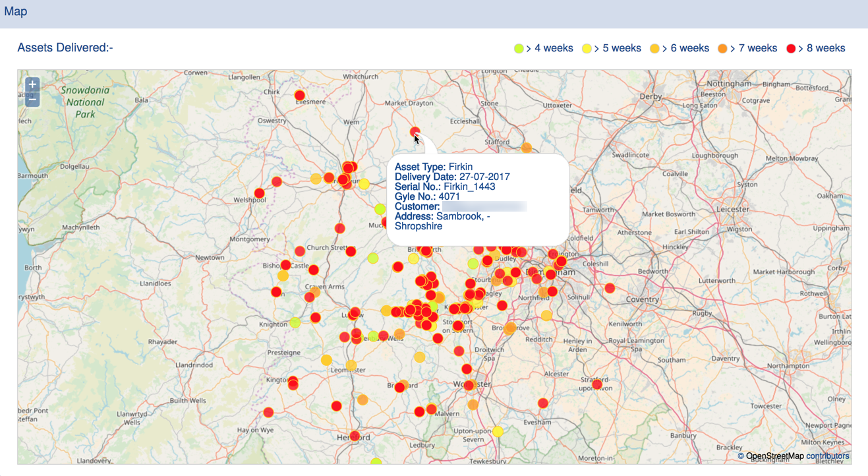Click 'Delivery Date: 27-07-2017' in the popup
Viewport: 868px width, 476px height.
pos(452,177)
